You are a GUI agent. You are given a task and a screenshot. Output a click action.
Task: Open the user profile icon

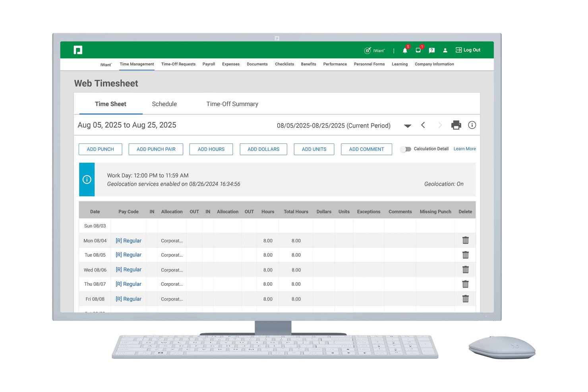445,50
